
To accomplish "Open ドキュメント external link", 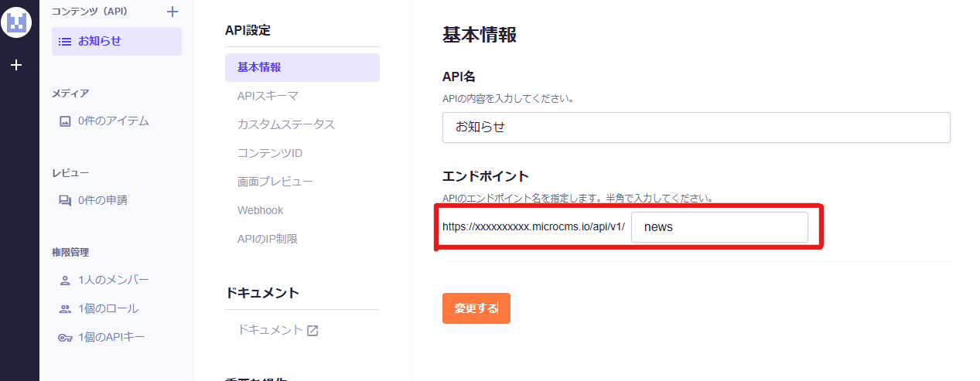I will click(278, 330).
